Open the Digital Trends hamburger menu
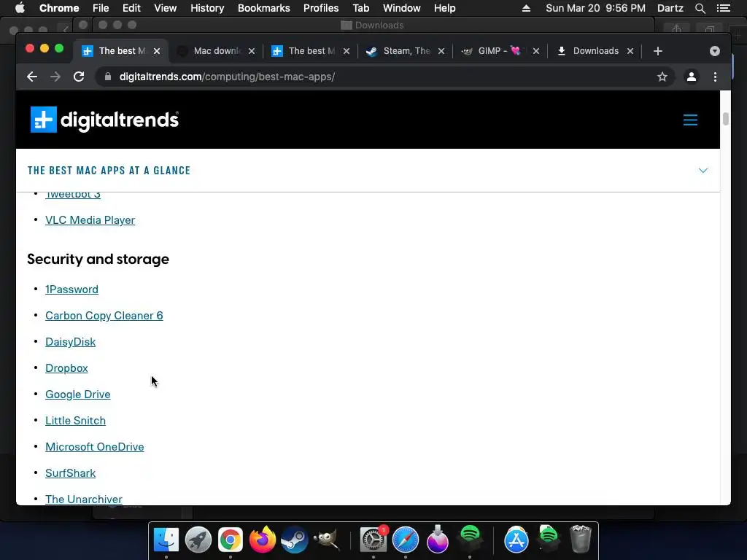 click(690, 120)
